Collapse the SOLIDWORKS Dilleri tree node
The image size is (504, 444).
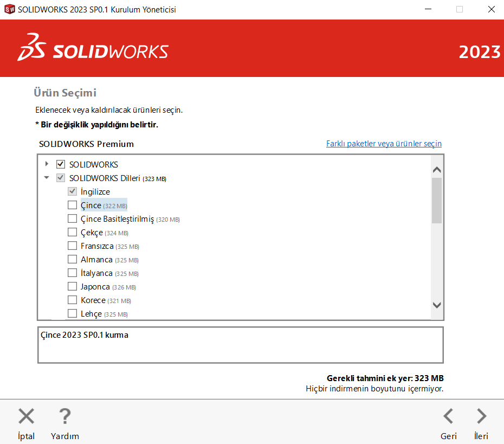click(x=47, y=177)
